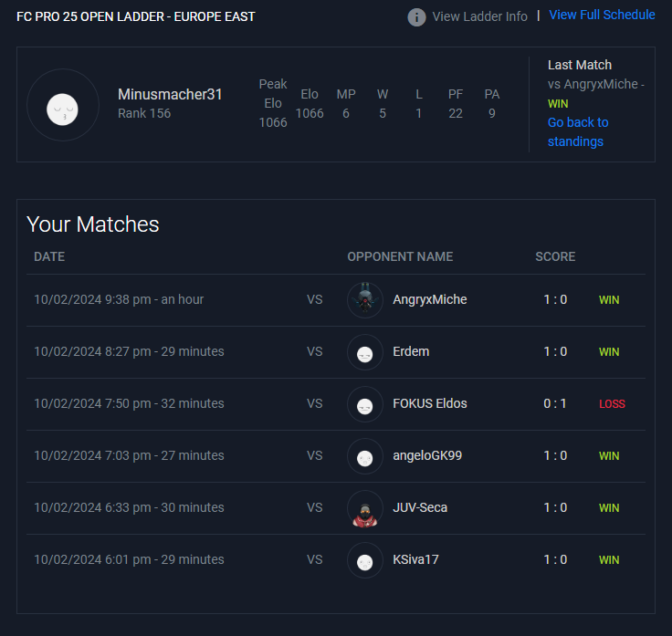Click the Your Matches heading
672x636 pixels.
pyautogui.click(x=92, y=224)
